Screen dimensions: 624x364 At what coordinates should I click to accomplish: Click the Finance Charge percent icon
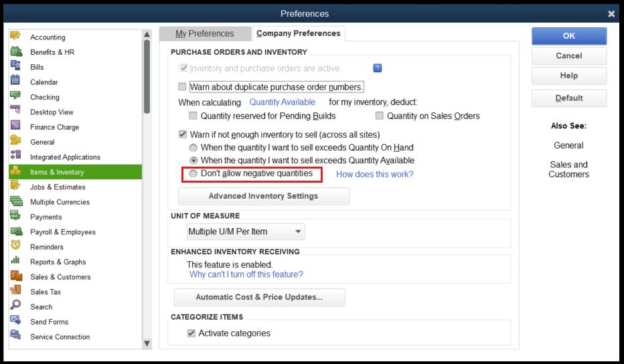pyautogui.click(x=15, y=125)
